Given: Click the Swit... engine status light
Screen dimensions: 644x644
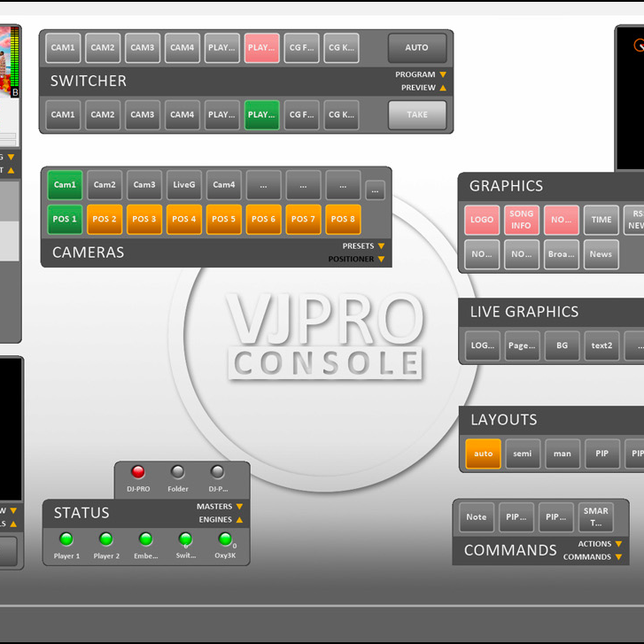Looking at the screenshot, I should [x=185, y=539].
